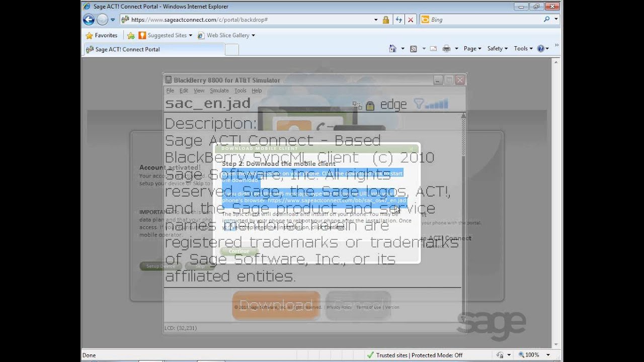The image size is (644, 362).
Task: Open Edit menu in BlackBerry Simulator
Action: 184,90
